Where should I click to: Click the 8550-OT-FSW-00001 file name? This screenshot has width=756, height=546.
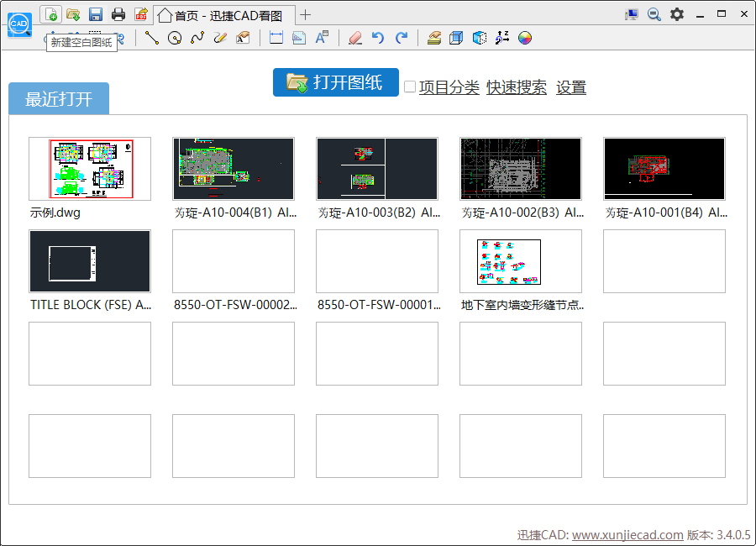coord(379,305)
